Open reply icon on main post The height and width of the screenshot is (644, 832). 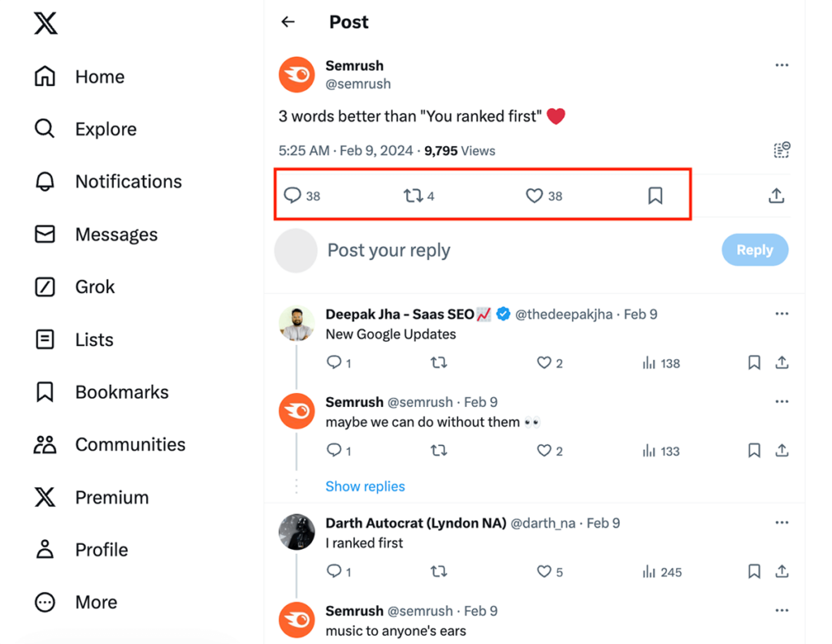292,196
